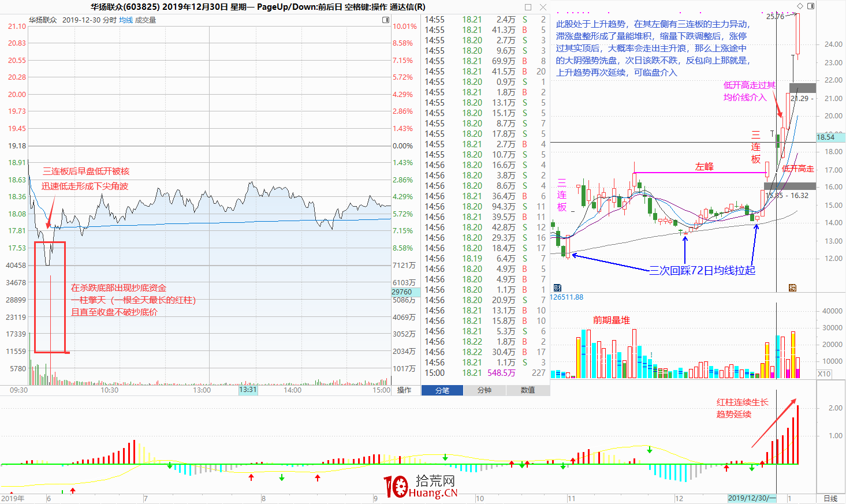Viewport: 846px width, 504px height.
Task: Toggle the side panel icon beside 成交量 header
Action: point(386,20)
